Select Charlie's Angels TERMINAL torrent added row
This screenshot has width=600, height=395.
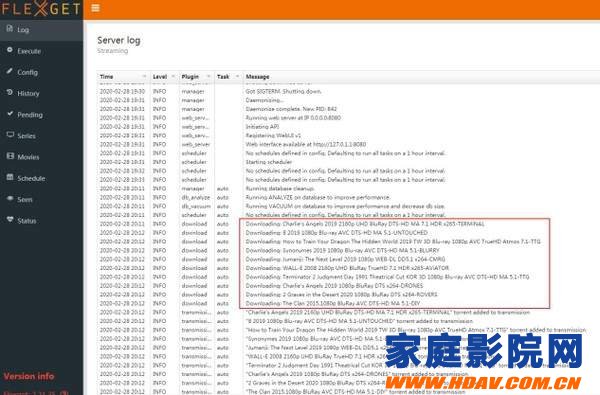388,312
